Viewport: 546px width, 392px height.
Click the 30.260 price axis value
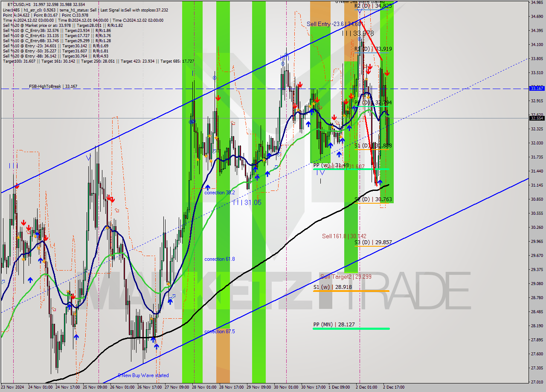(x=537, y=227)
